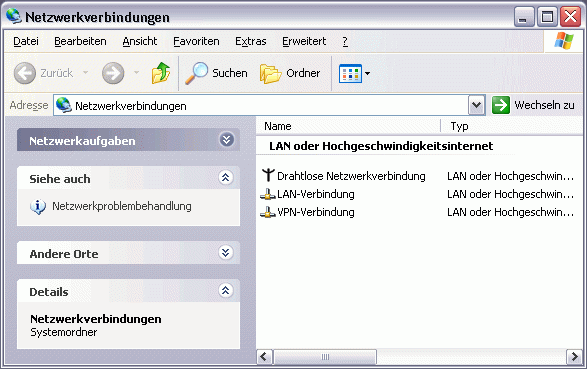Click the globe icon in address bar
The width and height of the screenshot is (587, 369).
[64, 106]
